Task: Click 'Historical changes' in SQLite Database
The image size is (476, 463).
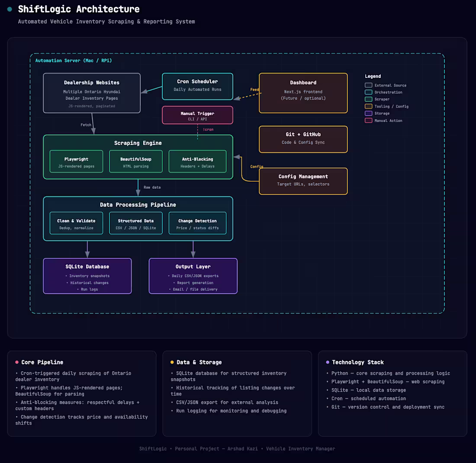Action: pyautogui.click(x=87, y=283)
